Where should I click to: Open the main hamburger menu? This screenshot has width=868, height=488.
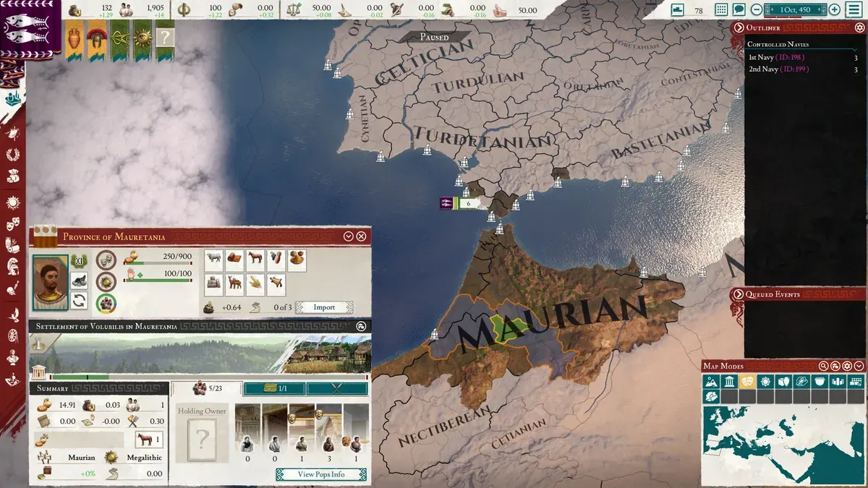pyautogui.click(x=856, y=9)
